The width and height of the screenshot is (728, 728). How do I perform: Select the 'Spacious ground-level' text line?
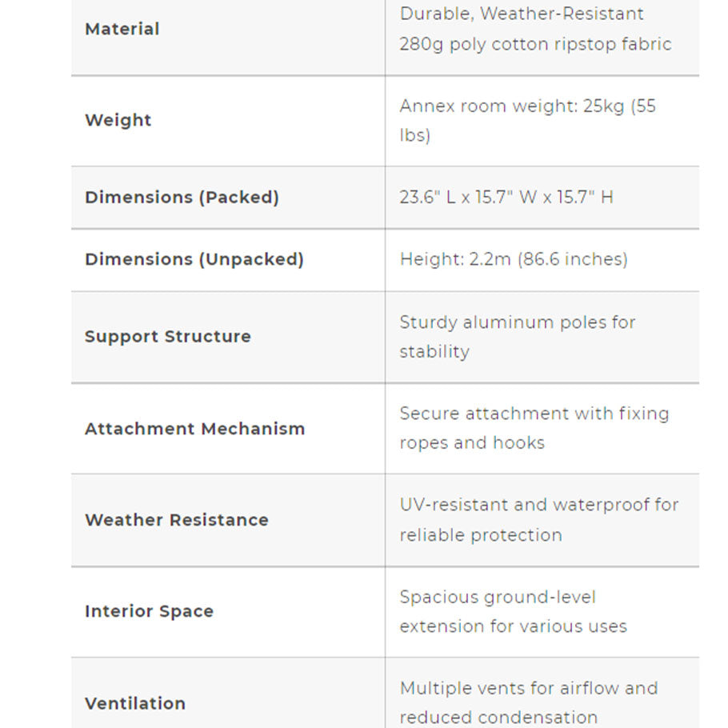pyautogui.click(x=497, y=597)
